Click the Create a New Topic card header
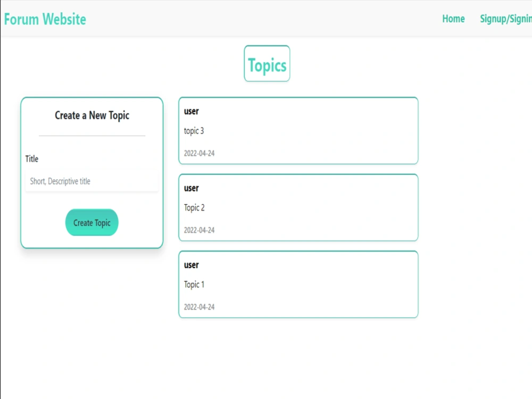 [x=92, y=115]
